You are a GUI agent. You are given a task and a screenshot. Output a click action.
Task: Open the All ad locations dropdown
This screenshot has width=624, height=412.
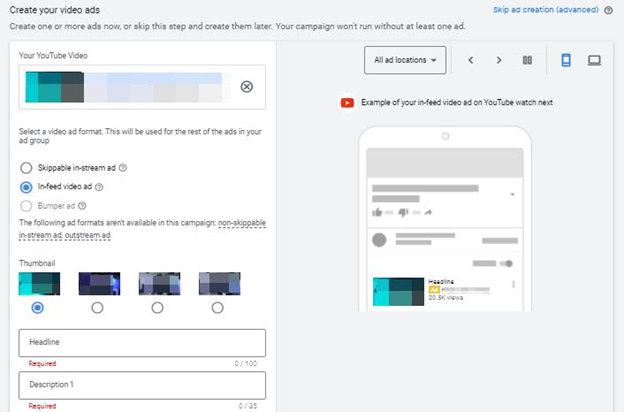[x=405, y=61]
